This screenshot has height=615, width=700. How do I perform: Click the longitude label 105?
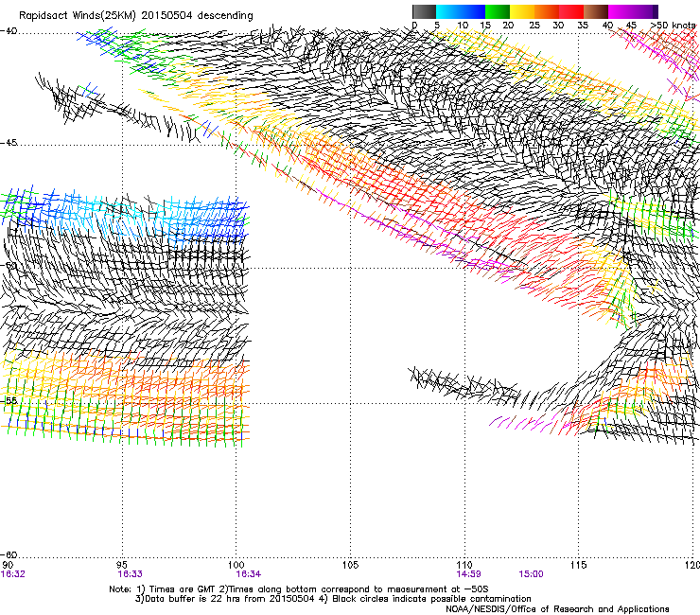350,565
